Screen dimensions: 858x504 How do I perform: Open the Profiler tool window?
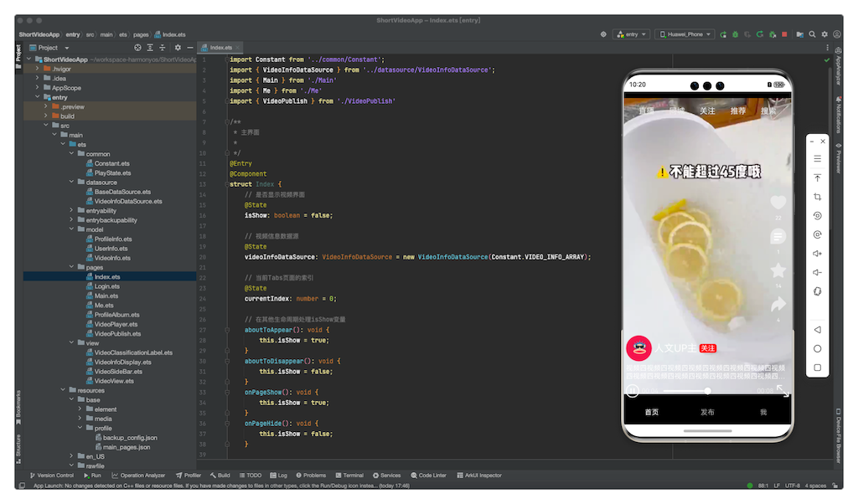click(x=189, y=475)
